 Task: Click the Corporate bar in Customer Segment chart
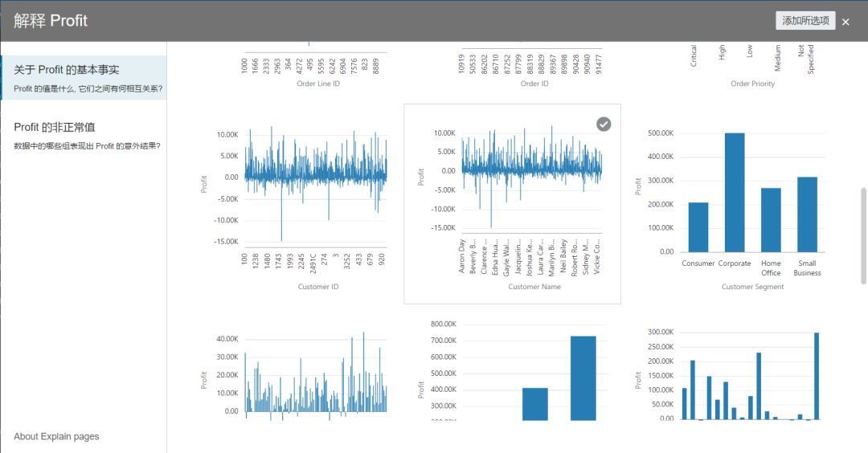[x=735, y=193]
